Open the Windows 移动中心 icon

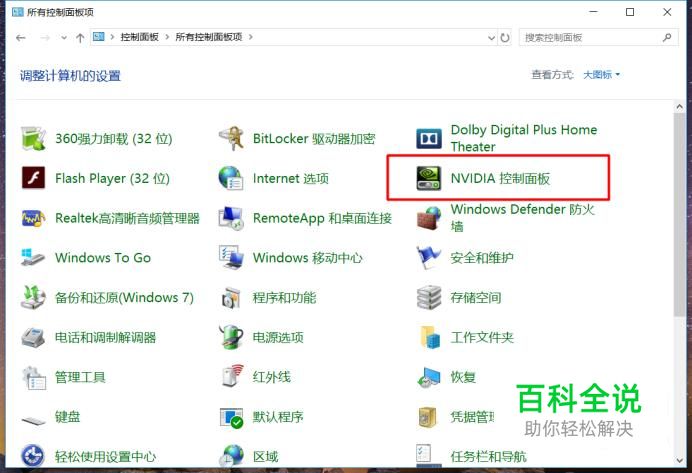pos(231,257)
